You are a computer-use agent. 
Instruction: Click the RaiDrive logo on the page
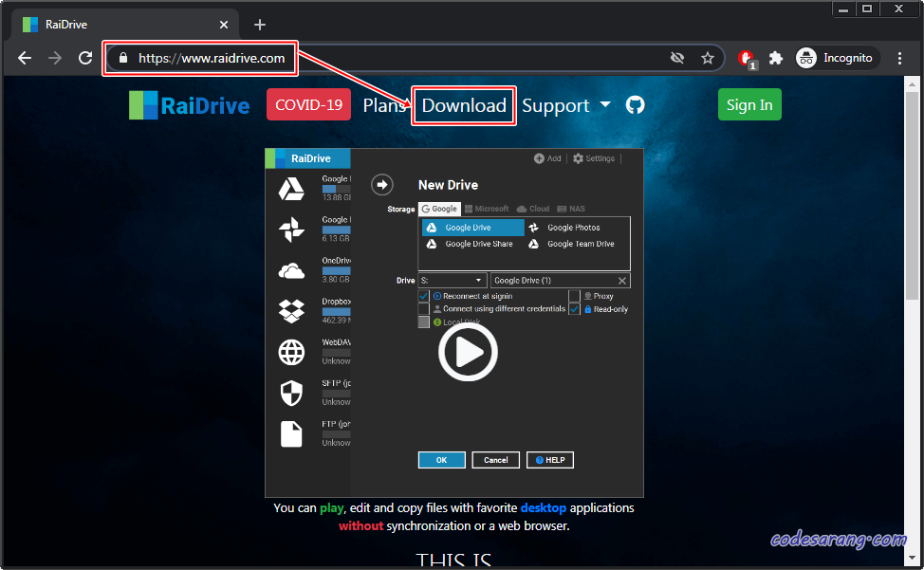point(189,105)
